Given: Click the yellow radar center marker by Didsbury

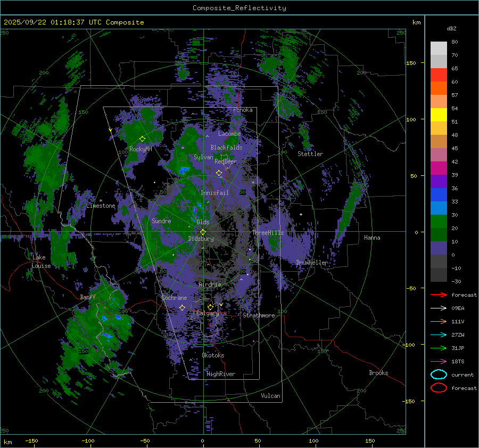Looking at the screenshot, I should (x=203, y=232).
